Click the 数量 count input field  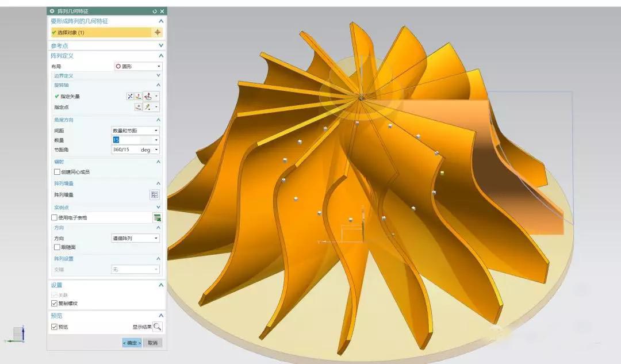[x=132, y=140]
